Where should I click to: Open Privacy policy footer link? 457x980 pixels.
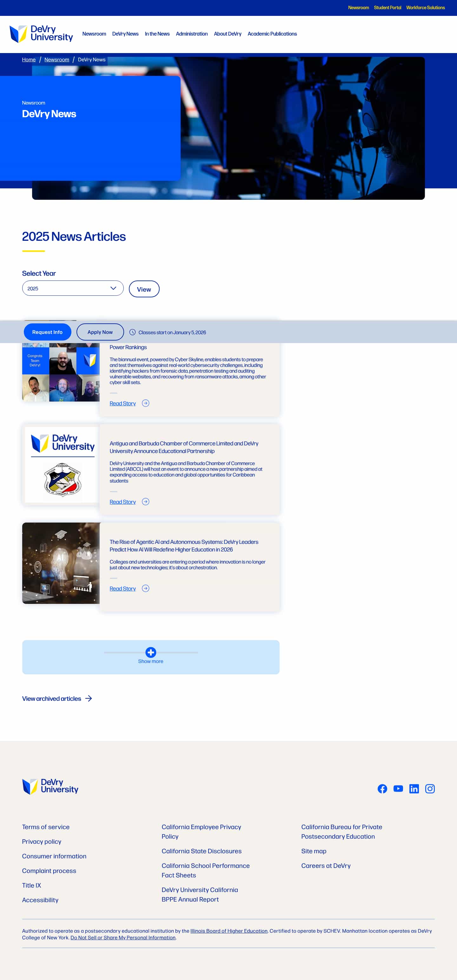(42, 841)
